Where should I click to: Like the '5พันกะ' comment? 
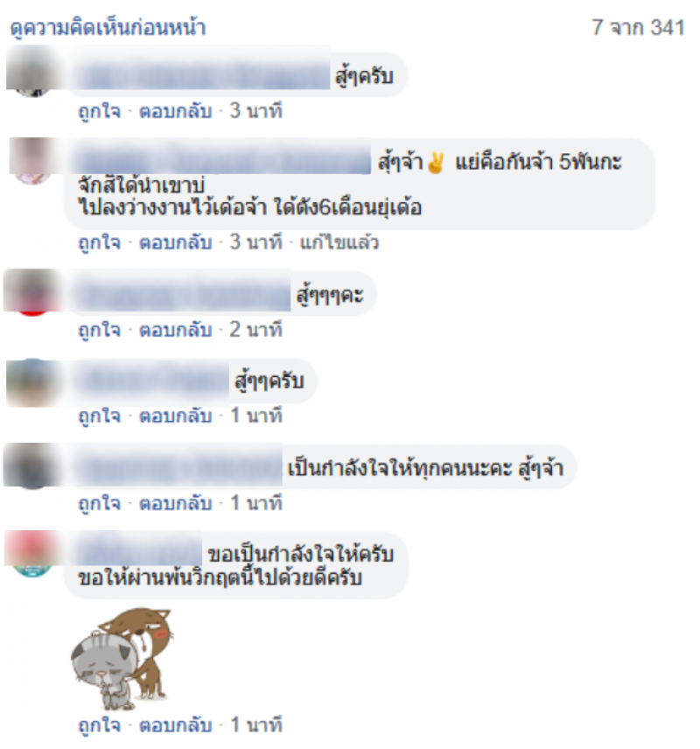point(100,242)
